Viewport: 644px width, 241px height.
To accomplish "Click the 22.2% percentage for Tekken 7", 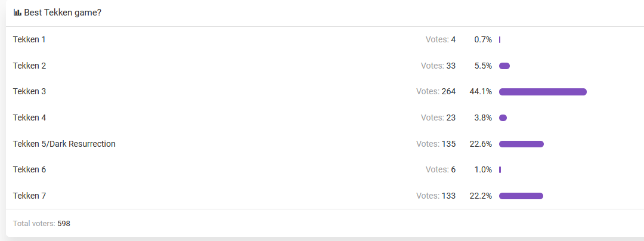I will tap(481, 196).
